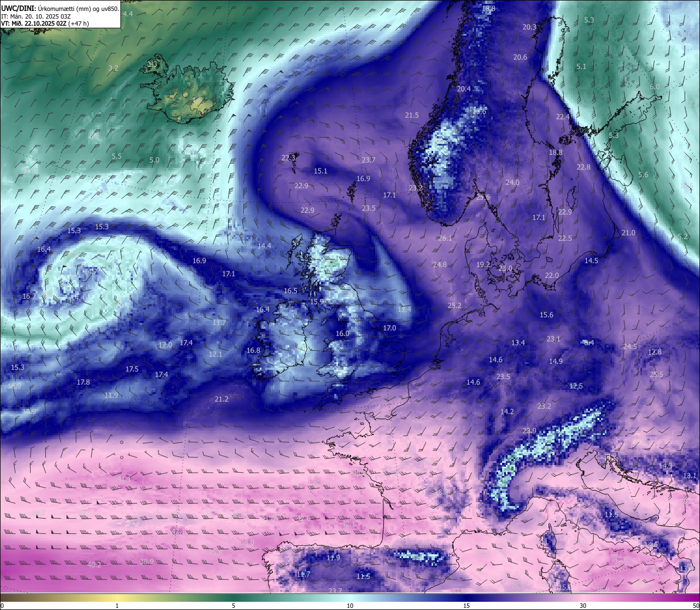Click the 12.5 value over Czechia
The image size is (700, 610).
point(576,386)
